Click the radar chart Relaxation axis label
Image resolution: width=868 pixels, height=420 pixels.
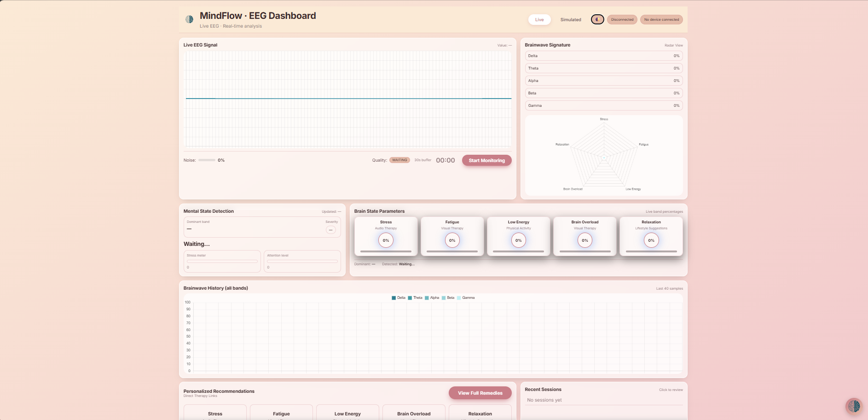(x=562, y=145)
